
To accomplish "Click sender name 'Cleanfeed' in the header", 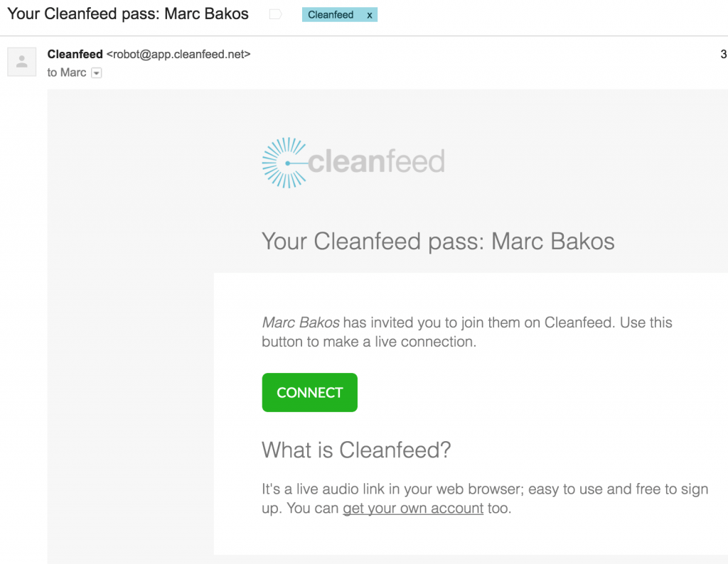I will [75, 54].
